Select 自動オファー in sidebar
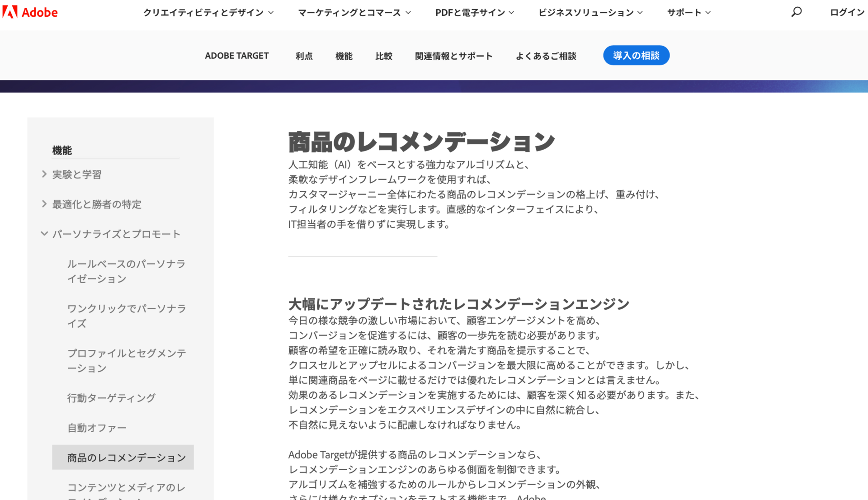868x500 pixels. [x=97, y=428]
